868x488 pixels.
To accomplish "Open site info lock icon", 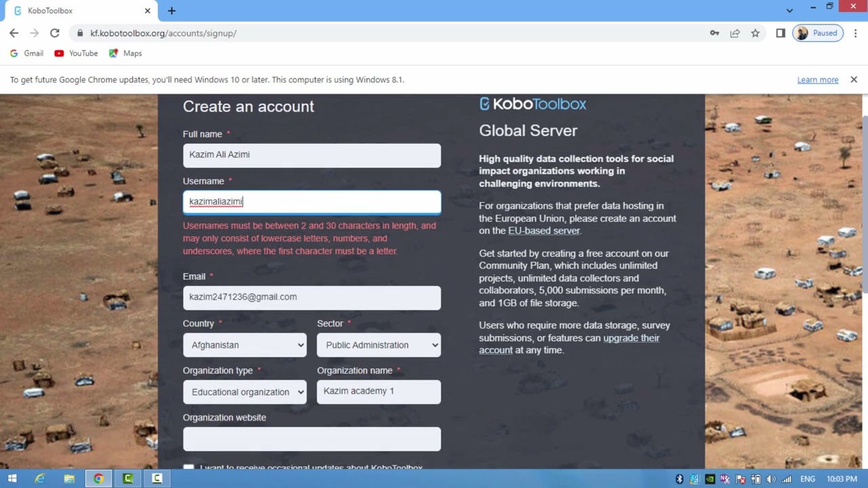I will click(80, 33).
